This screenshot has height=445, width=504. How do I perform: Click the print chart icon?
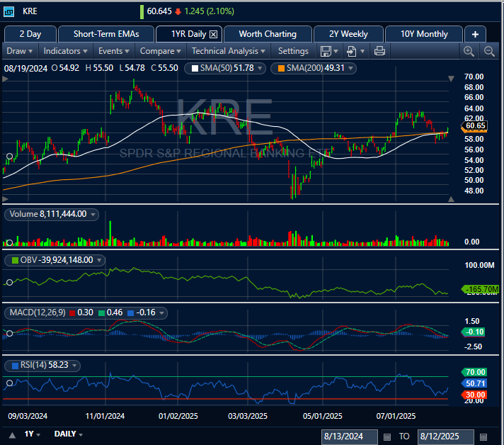pos(379,51)
